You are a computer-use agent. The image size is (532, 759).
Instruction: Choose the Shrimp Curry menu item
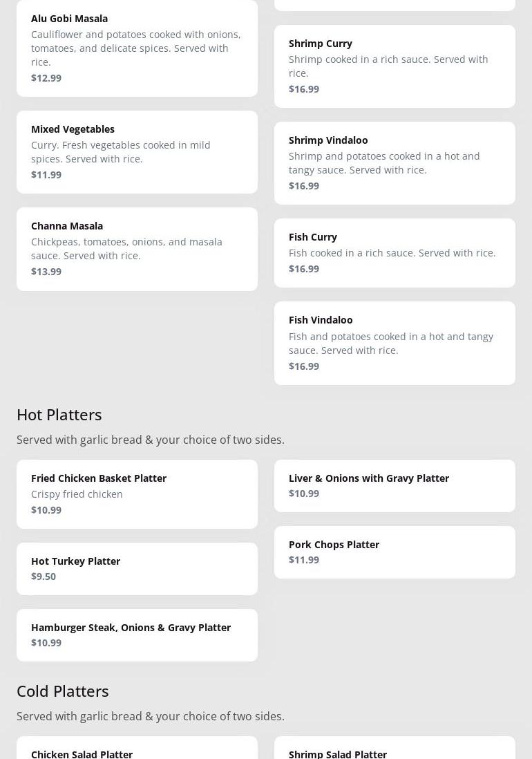click(395, 66)
